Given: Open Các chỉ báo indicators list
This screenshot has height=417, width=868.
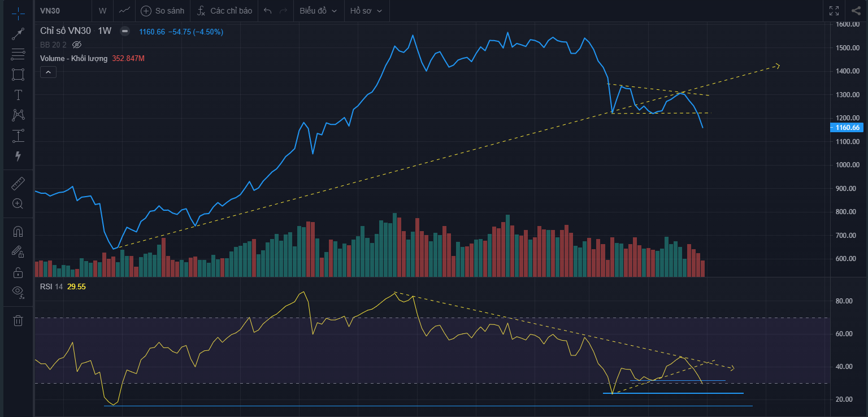Looking at the screenshot, I should [225, 11].
